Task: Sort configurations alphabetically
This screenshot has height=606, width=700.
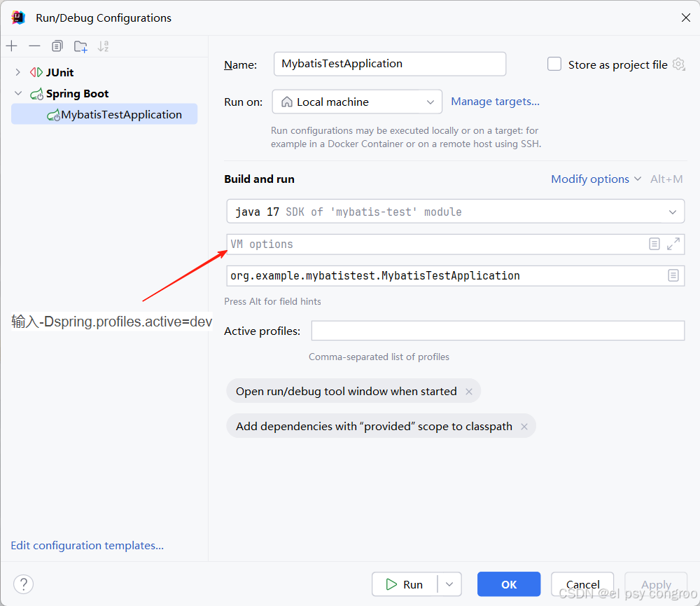Action: coord(103,46)
